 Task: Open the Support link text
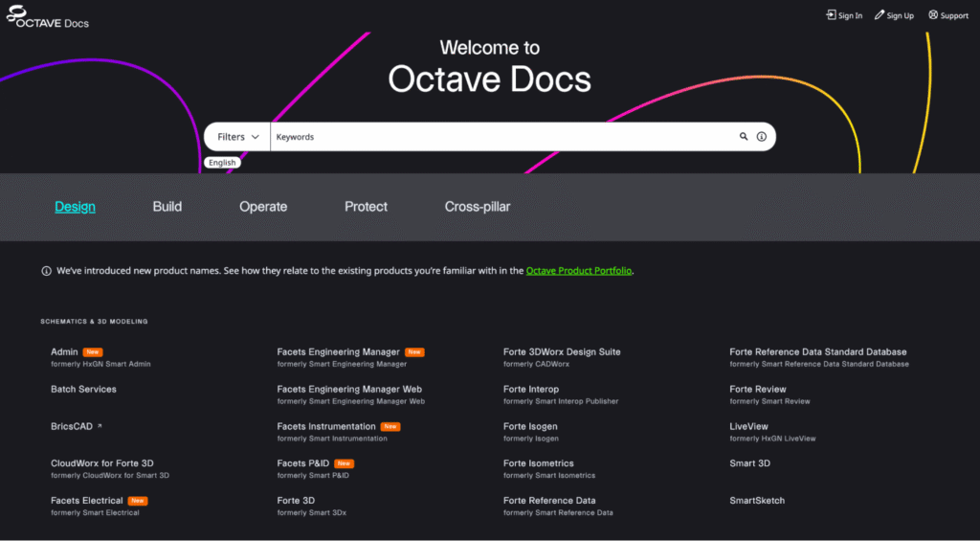tap(954, 15)
